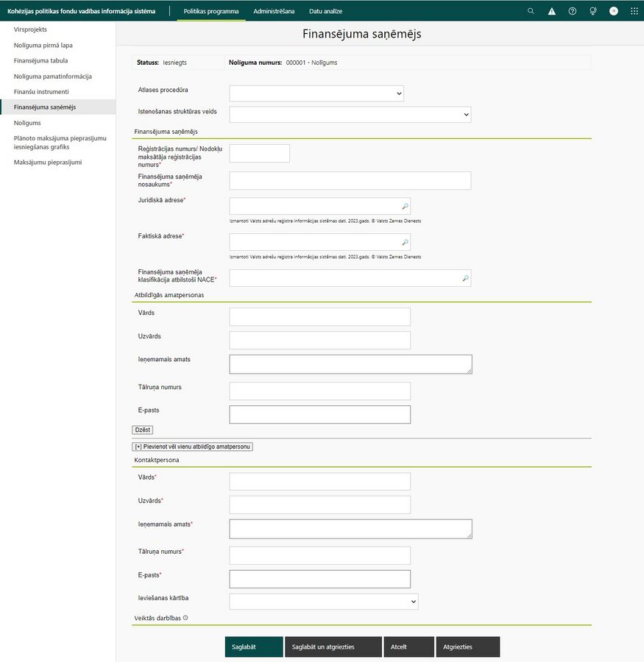Open the Datu analīze menu tab
Image resolution: width=644 pixels, height=662 pixels.
coord(325,11)
